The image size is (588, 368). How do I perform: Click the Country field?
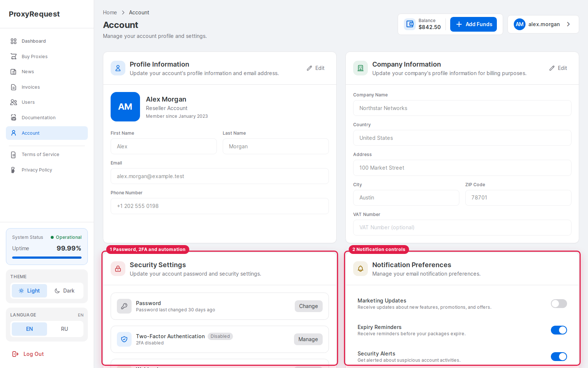click(462, 138)
